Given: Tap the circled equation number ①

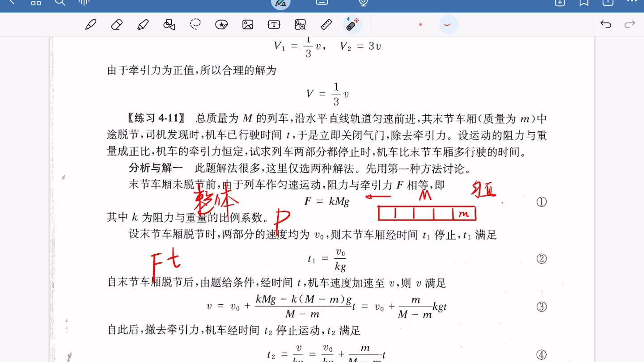Looking at the screenshot, I should (x=542, y=202).
